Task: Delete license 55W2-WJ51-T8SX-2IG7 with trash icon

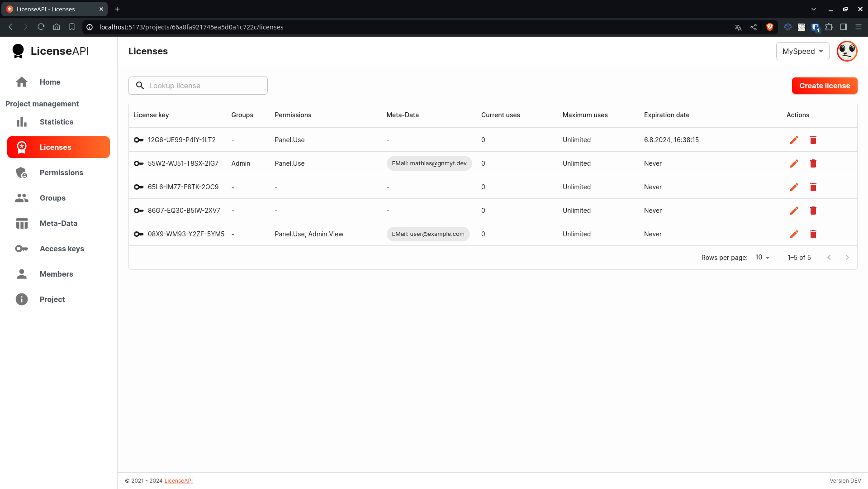Action: click(813, 163)
